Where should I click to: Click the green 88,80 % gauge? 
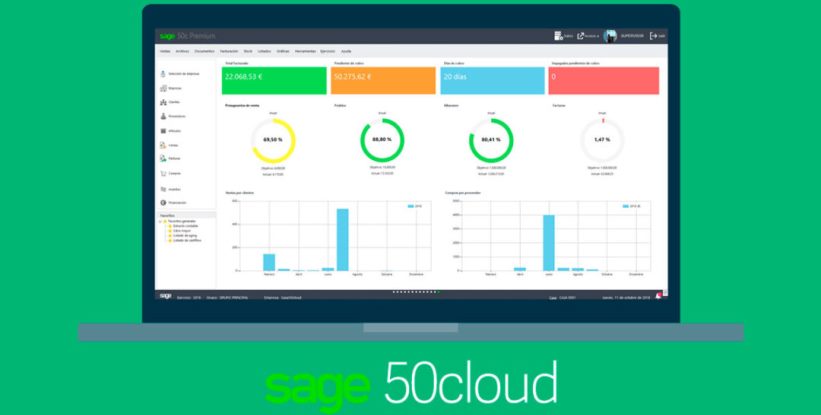pos(382,140)
